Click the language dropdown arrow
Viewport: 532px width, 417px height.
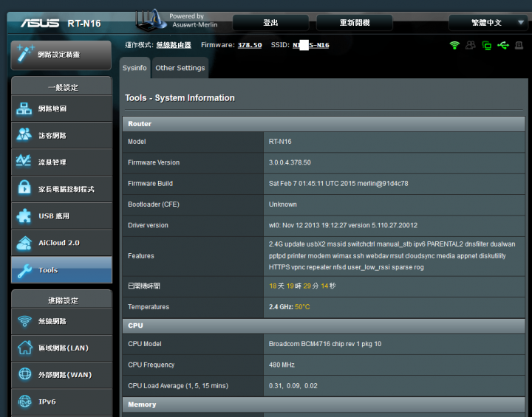pyautogui.click(x=520, y=23)
